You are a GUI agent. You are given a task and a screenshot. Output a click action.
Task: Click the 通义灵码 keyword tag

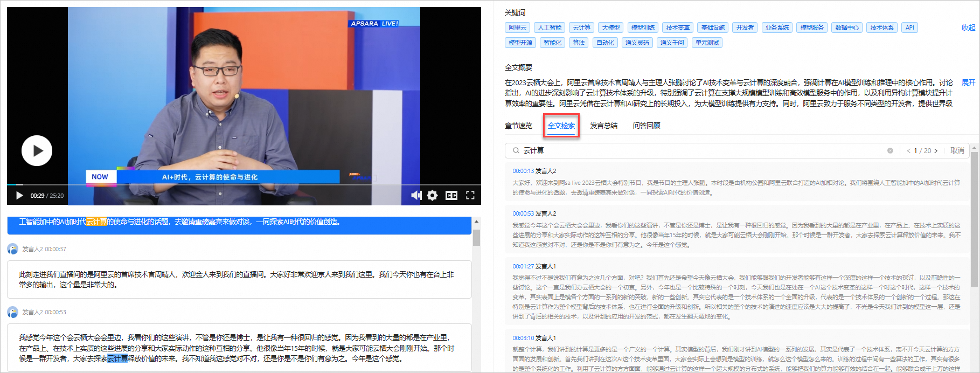(x=637, y=43)
